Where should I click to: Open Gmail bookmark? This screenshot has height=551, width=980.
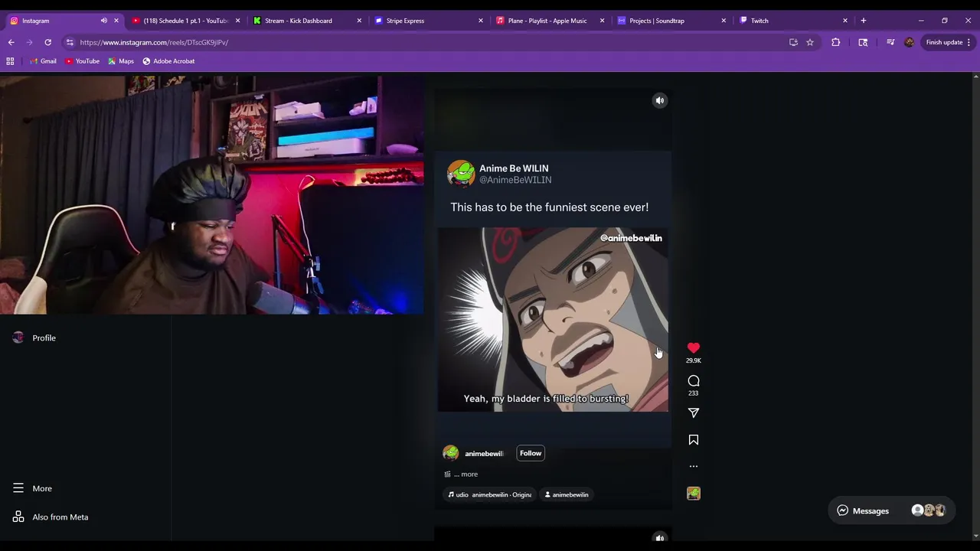click(43, 61)
